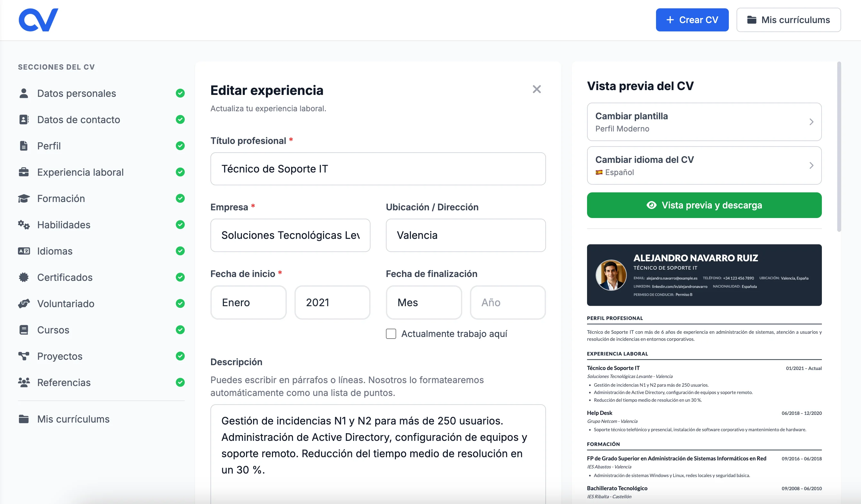Open the Enero month dropdown
861x504 pixels.
pos(248,303)
